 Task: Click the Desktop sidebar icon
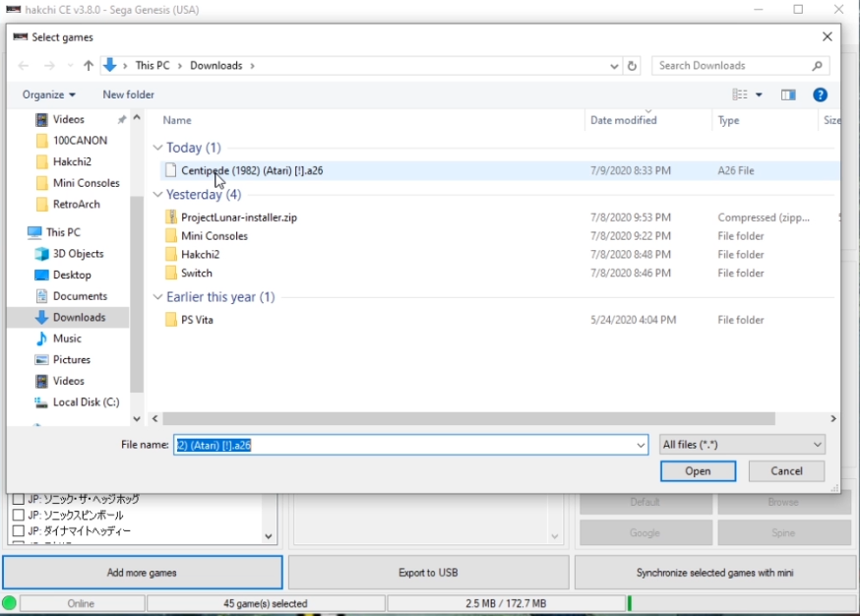tap(41, 275)
